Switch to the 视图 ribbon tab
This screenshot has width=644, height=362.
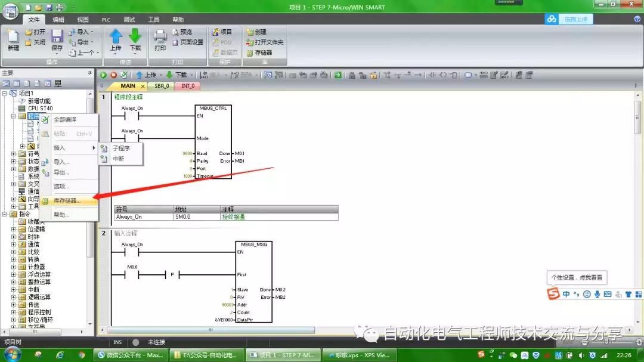[82, 19]
